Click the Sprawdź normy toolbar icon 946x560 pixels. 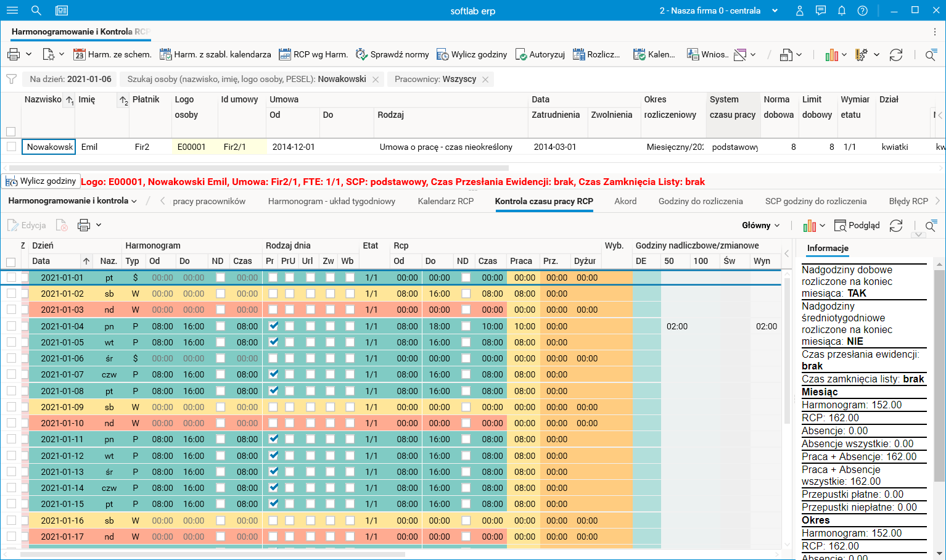click(x=361, y=54)
